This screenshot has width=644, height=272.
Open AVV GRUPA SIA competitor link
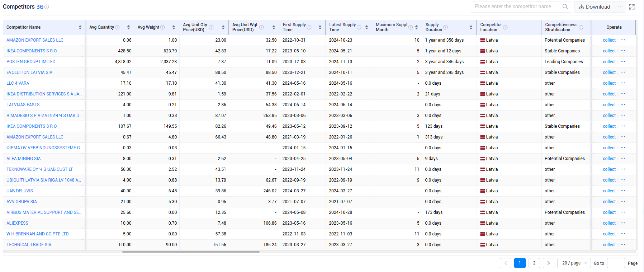click(x=22, y=202)
